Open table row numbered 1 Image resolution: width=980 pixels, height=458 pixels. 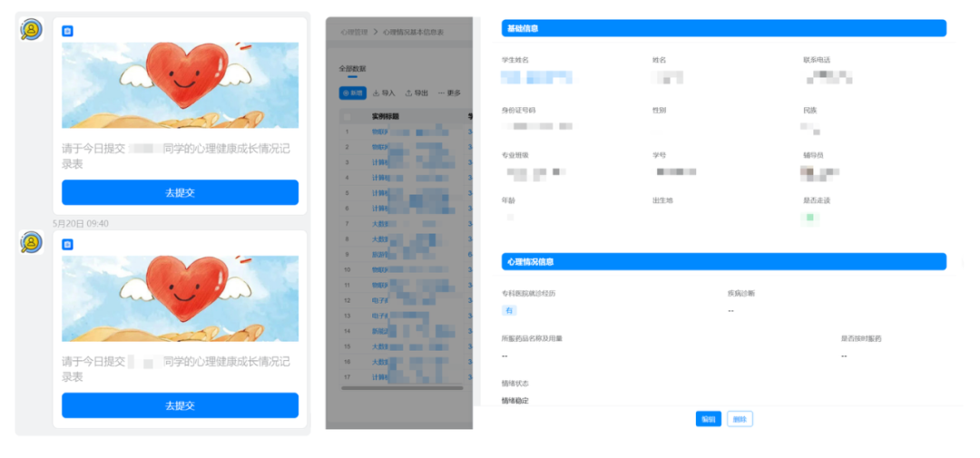point(407,132)
